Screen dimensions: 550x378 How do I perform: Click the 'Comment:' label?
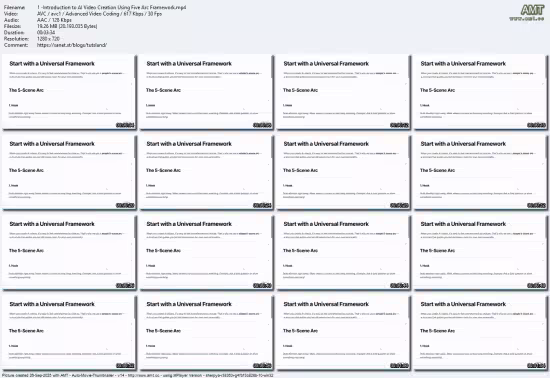[16, 45]
